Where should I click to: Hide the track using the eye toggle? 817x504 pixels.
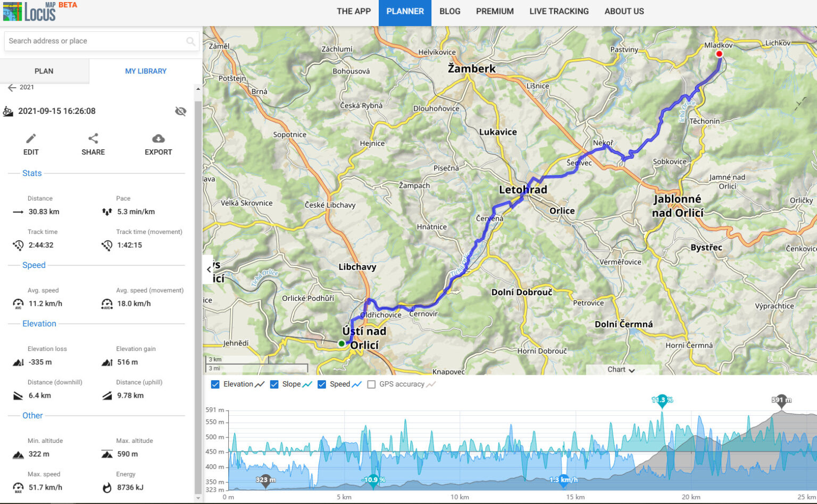[x=181, y=111]
